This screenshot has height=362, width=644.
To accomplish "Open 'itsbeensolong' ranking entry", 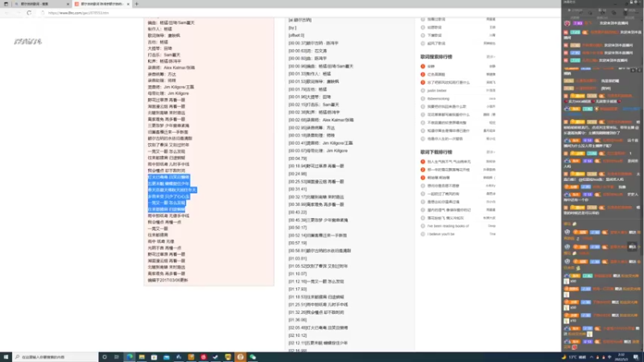I will pyautogui.click(x=438, y=98).
